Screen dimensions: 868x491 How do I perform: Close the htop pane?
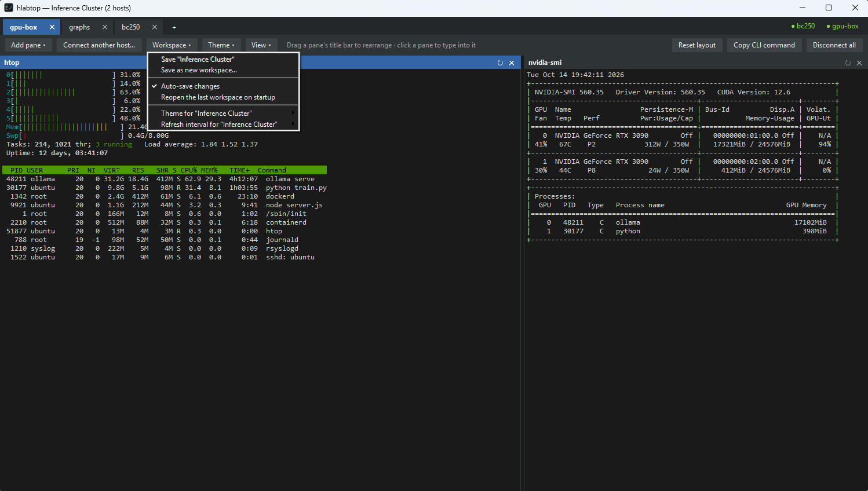(512, 63)
